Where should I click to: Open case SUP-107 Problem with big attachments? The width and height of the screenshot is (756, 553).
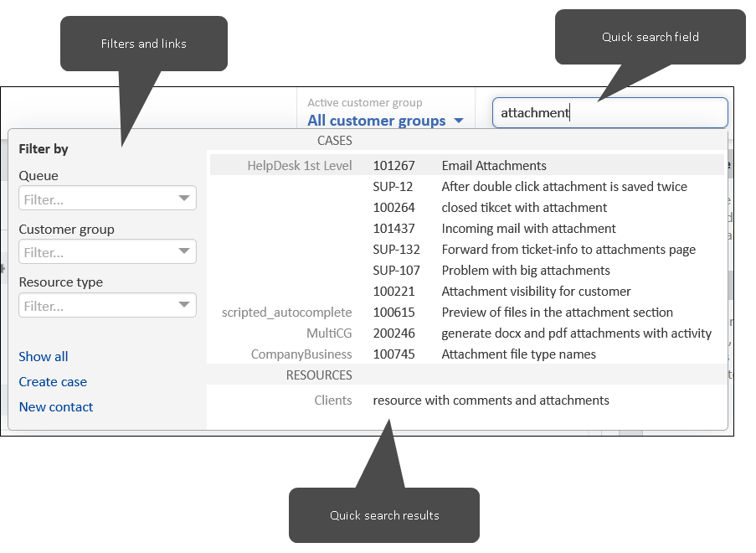point(525,271)
